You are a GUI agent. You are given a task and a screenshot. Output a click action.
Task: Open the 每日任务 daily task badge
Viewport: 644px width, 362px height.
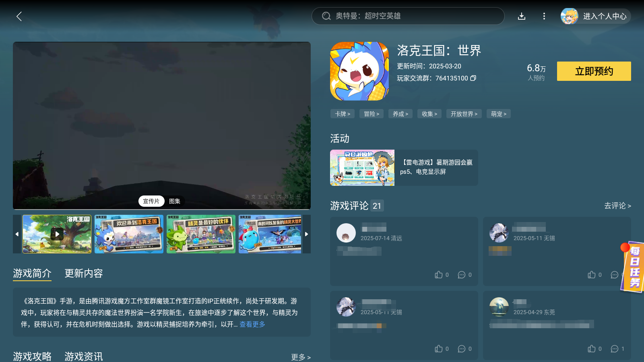[x=632, y=267]
